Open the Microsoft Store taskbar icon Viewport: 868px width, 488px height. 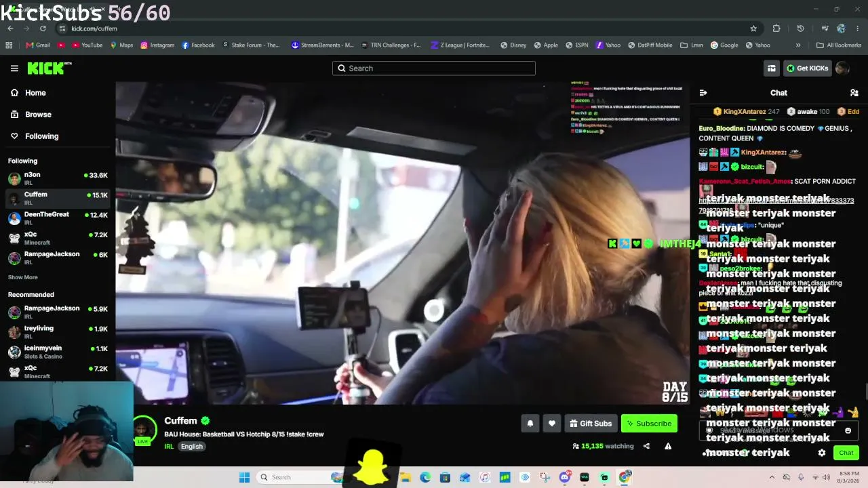(445, 477)
